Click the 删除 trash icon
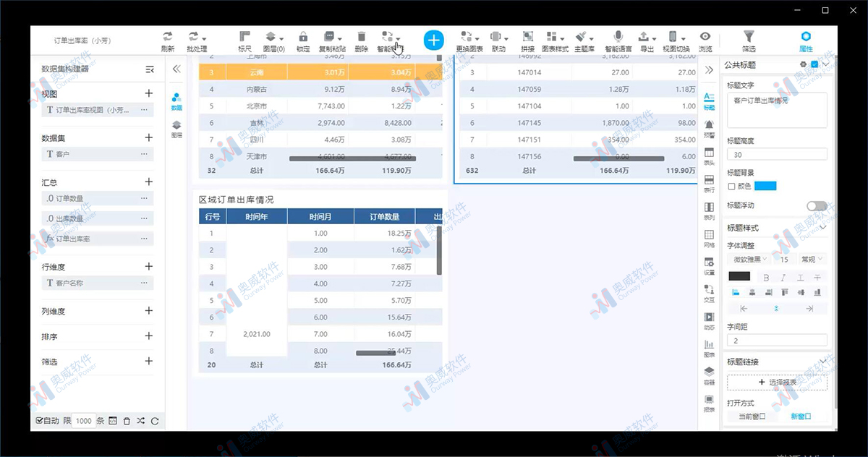This screenshot has height=457, width=868. pyautogui.click(x=362, y=36)
